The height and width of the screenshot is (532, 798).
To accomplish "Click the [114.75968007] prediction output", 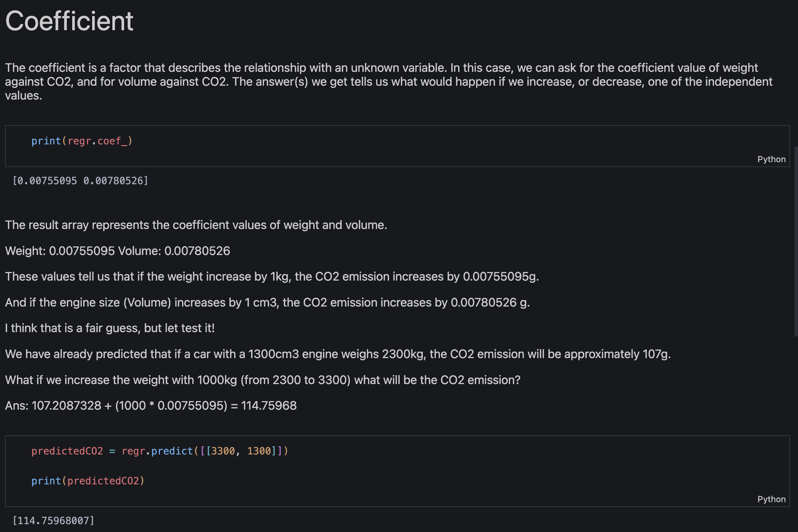I will pyautogui.click(x=53, y=521).
